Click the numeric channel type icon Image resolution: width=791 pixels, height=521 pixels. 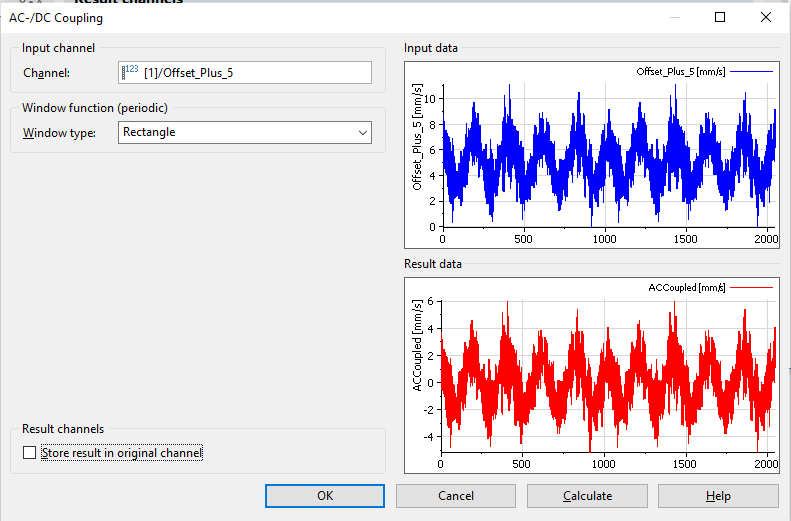pyautogui.click(x=130, y=71)
